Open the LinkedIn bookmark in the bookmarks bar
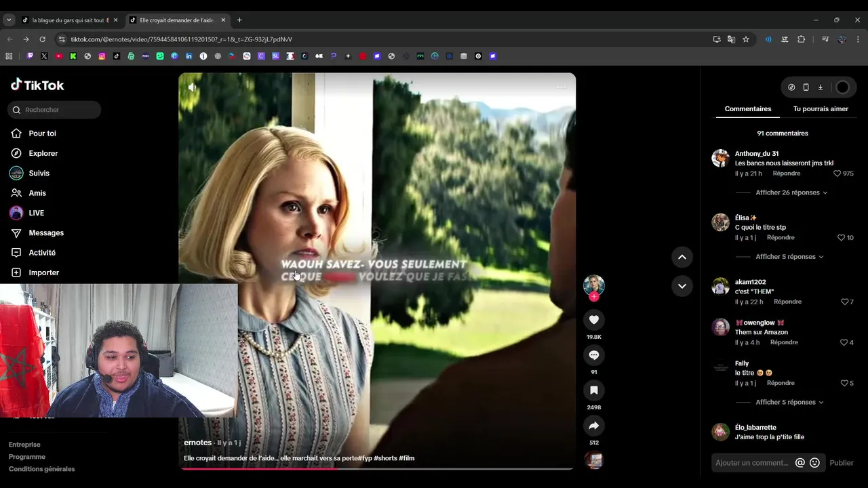This screenshot has height=488, width=868. pyautogui.click(x=189, y=56)
